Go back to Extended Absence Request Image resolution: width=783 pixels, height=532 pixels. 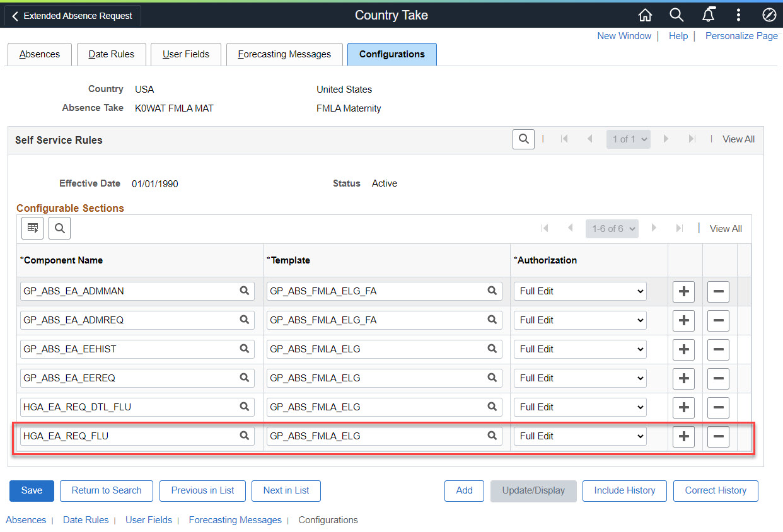tap(72, 16)
